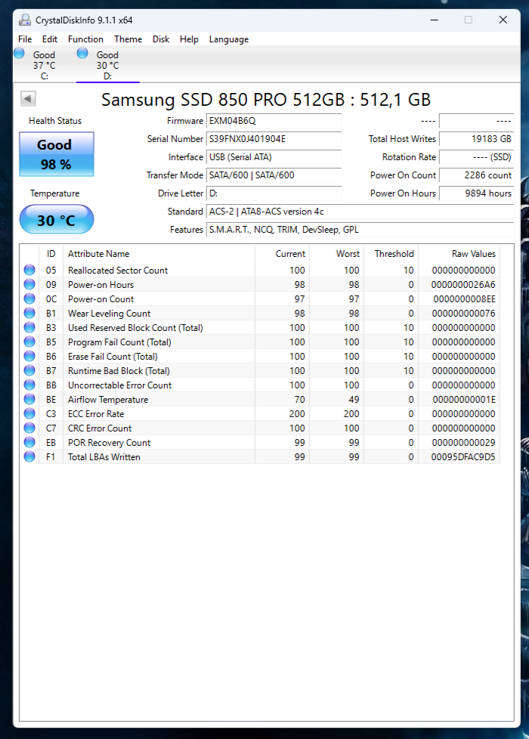
Task: Click the Rotation Rate value (SSD)
Action: 477,157
